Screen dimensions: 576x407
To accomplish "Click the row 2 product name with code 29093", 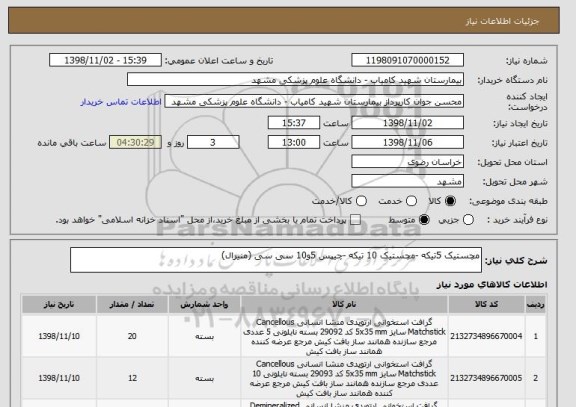I will pos(344,378).
